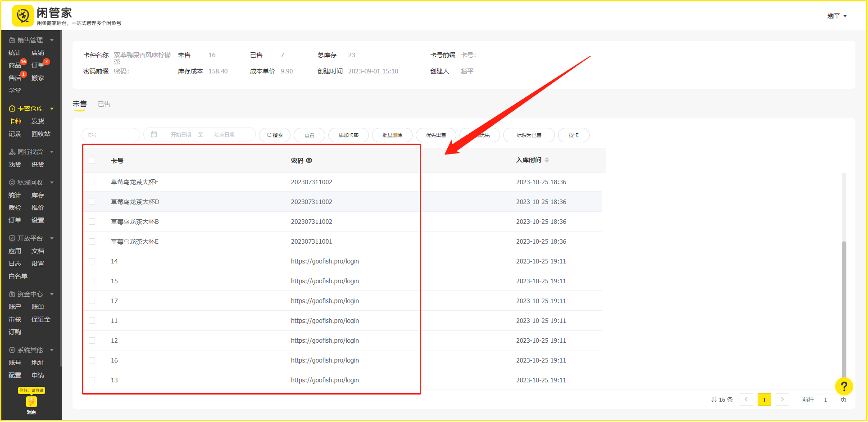Screen dimensions: 868x422
Task: Open the yellow help question mark icon
Action: pos(844,386)
